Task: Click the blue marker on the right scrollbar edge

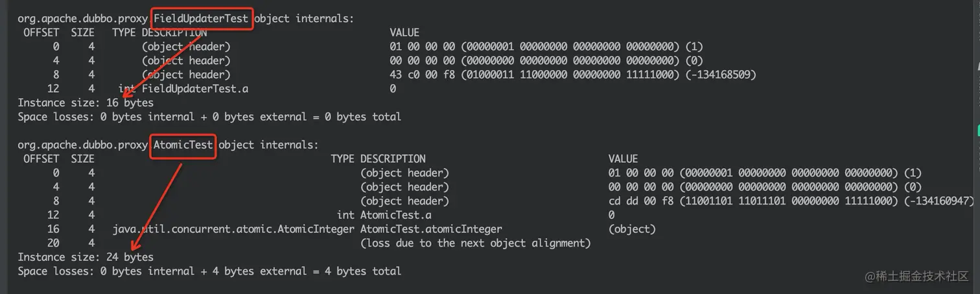Action: [x=977, y=130]
